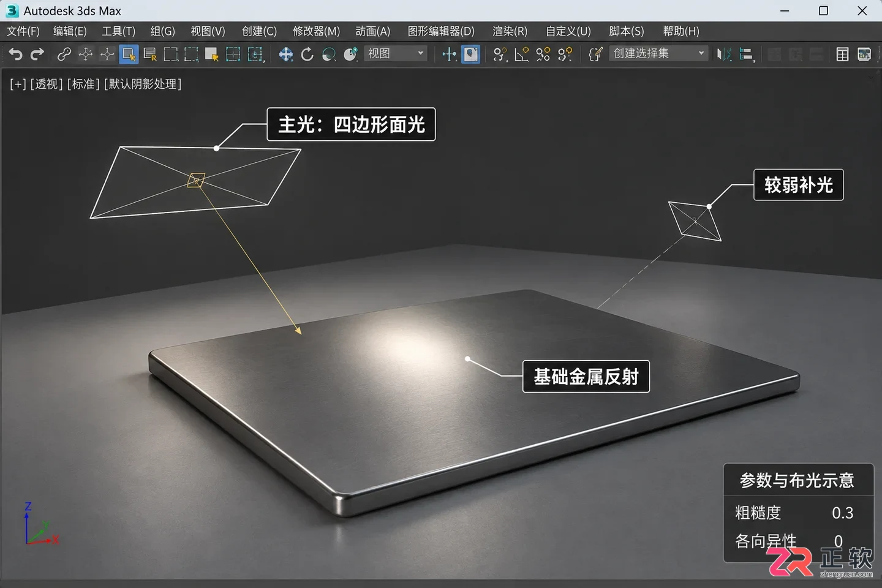882x588 pixels.
Task: Click the pivot crosshair icon after 视图 dropdown
Action: [x=449, y=55]
